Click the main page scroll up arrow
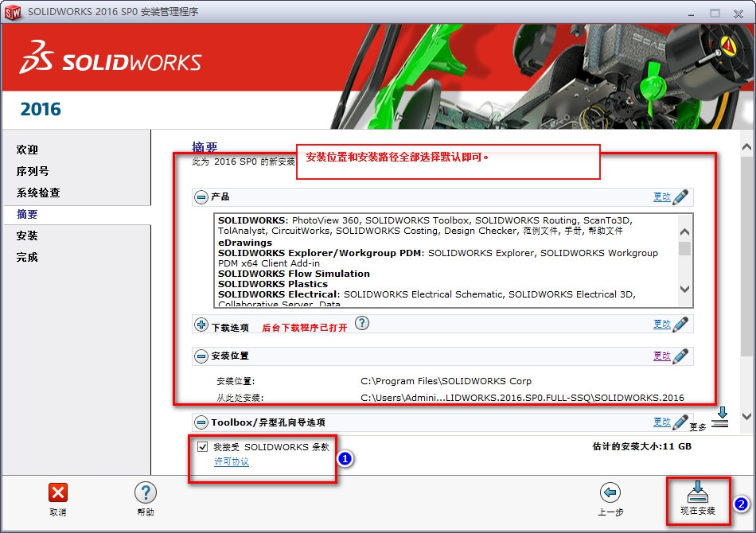 (x=746, y=147)
